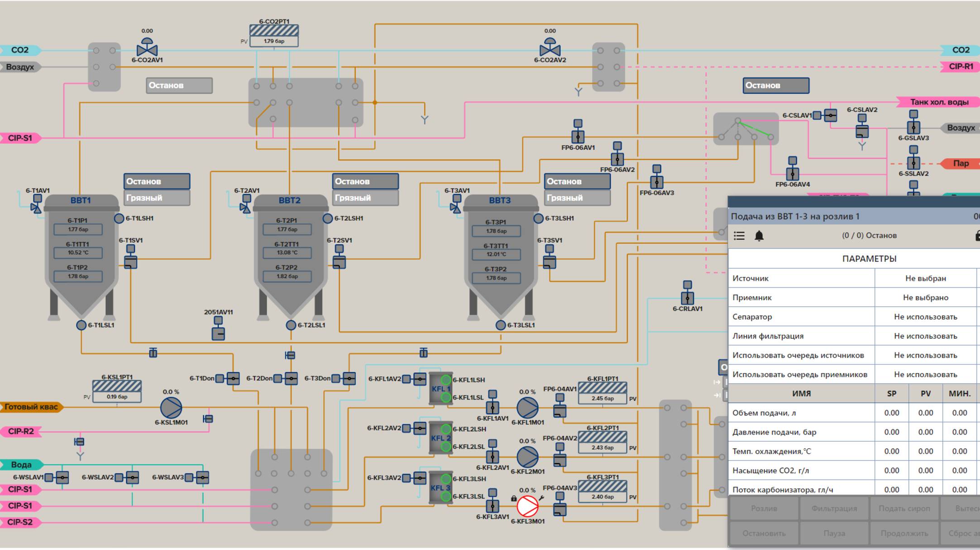This screenshot has width=980, height=550.
Task: Open the red faulted pump 6-KFL3M01
Action: tap(527, 506)
